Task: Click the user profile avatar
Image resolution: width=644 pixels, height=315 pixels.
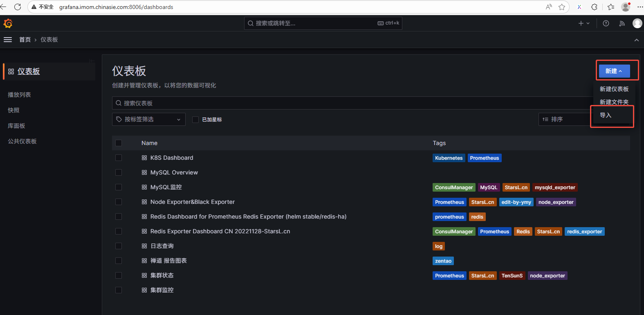Action: pos(637,23)
